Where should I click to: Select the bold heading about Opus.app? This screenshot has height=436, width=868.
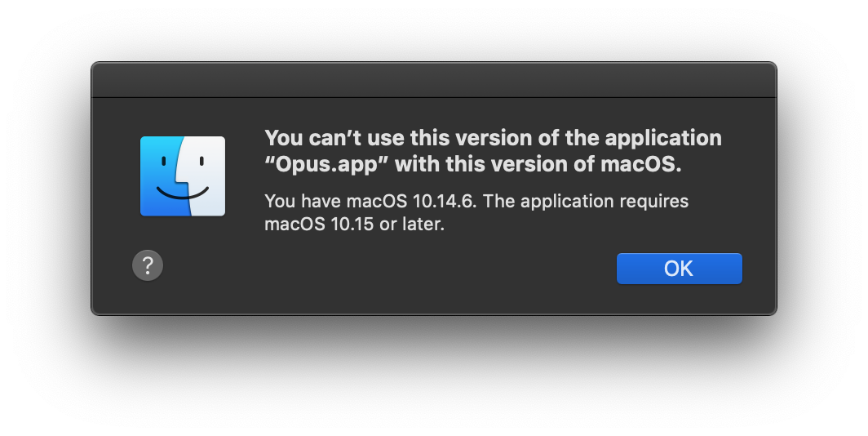(494, 151)
